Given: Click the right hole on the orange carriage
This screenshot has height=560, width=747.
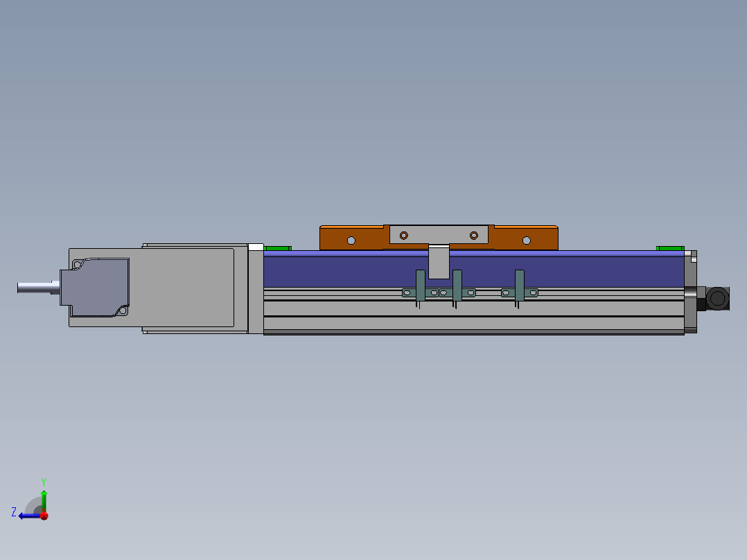Looking at the screenshot, I should click(x=527, y=240).
